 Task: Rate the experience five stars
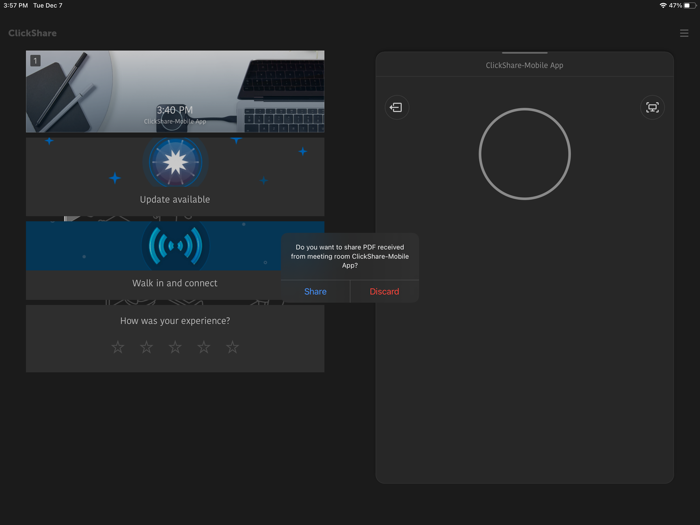(232, 347)
